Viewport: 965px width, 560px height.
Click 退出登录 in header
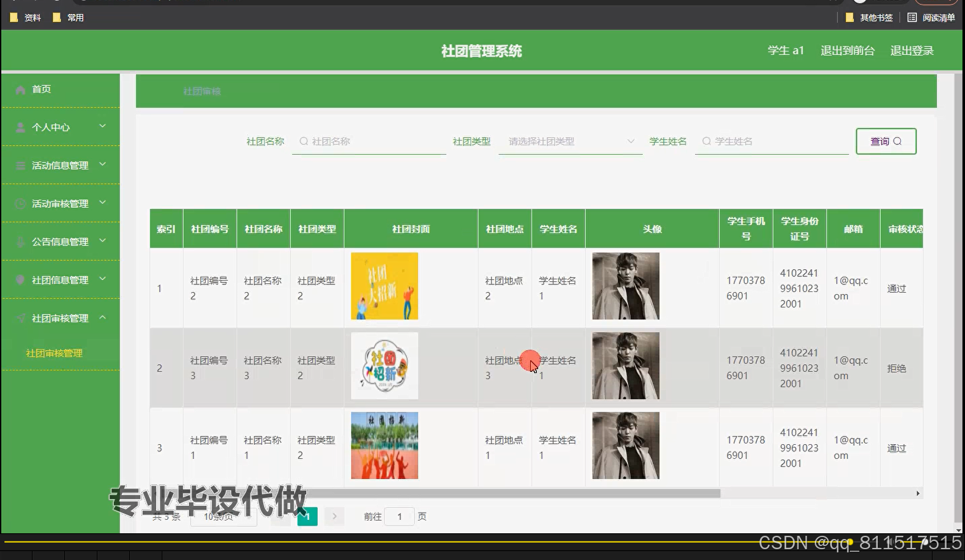[912, 51]
